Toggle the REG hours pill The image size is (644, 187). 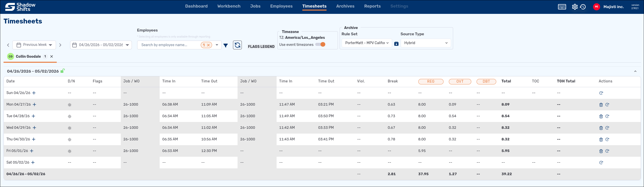point(431,81)
